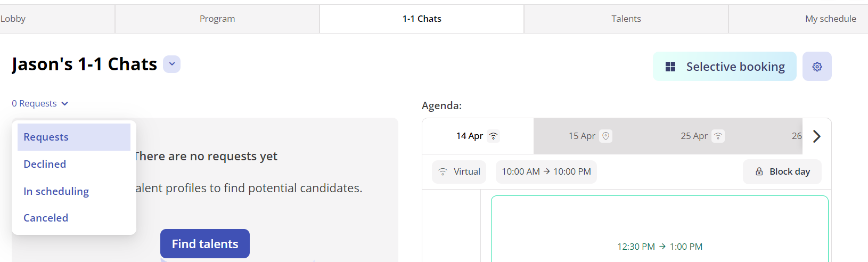Screen dimensions: 868x262
Task: Click the grid icon in Selective booking
Action: click(670, 67)
